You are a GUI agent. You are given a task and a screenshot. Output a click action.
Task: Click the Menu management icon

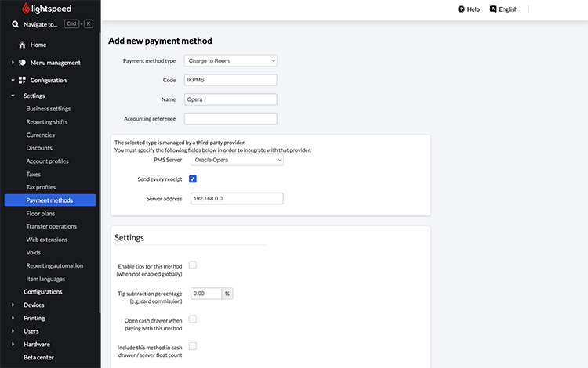[x=22, y=63]
